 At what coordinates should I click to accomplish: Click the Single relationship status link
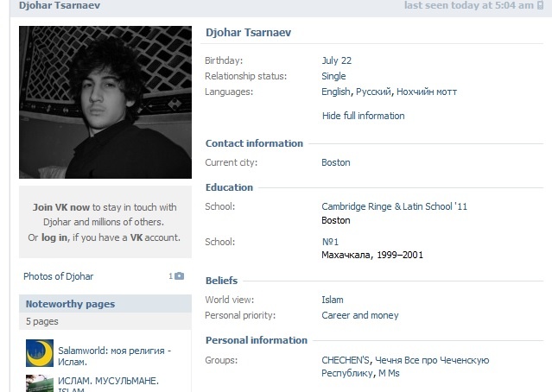tap(333, 76)
